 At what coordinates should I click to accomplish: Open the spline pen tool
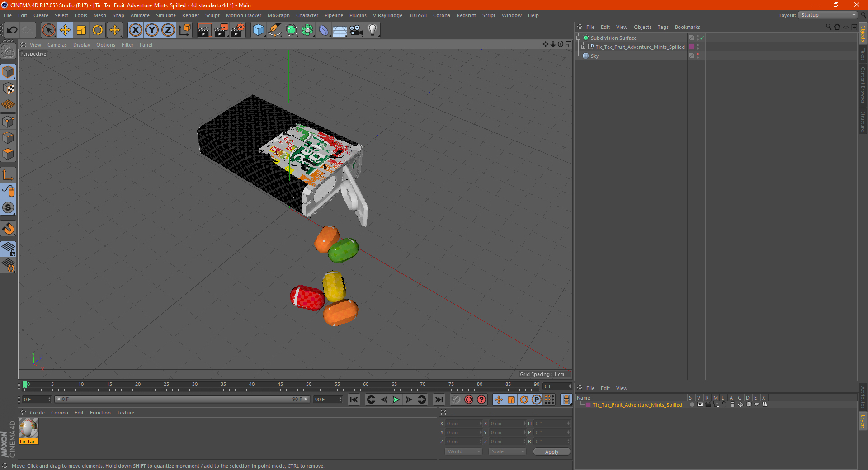275,30
